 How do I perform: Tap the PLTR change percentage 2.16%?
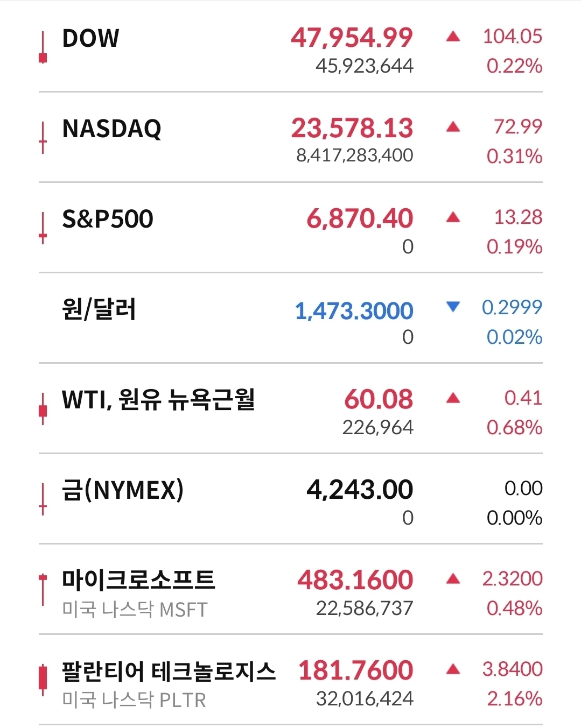tap(514, 699)
